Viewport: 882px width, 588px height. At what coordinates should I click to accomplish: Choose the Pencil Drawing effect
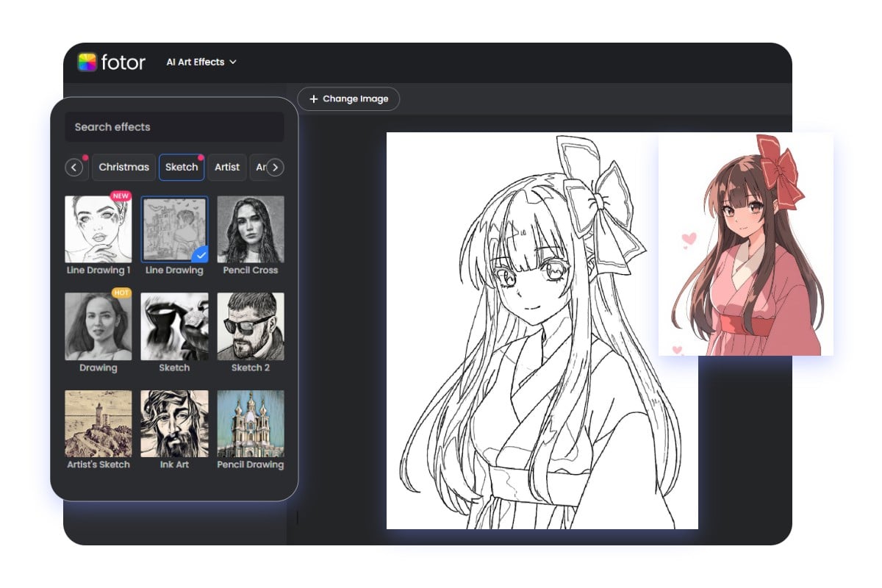coord(251,423)
